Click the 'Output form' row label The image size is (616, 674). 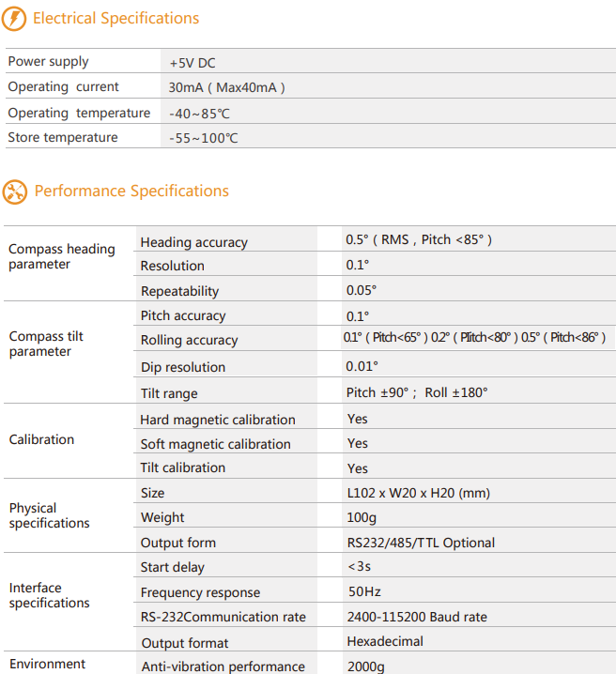[178, 543]
